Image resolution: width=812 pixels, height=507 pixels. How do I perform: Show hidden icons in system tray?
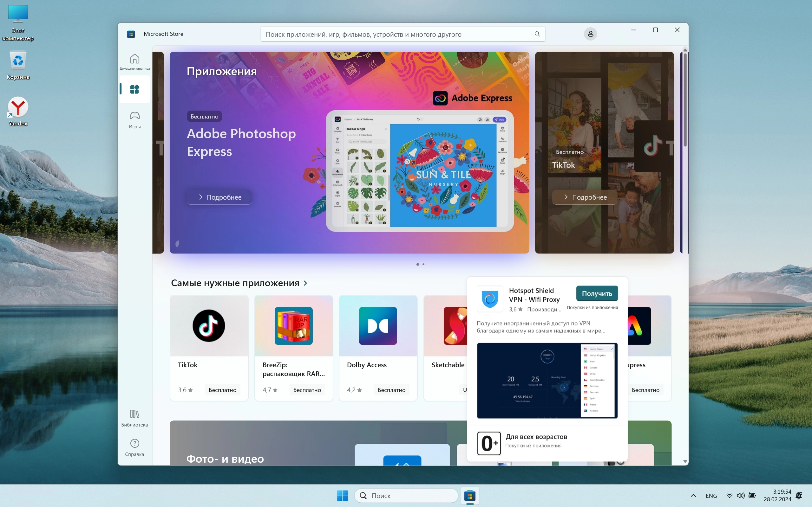(693, 496)
